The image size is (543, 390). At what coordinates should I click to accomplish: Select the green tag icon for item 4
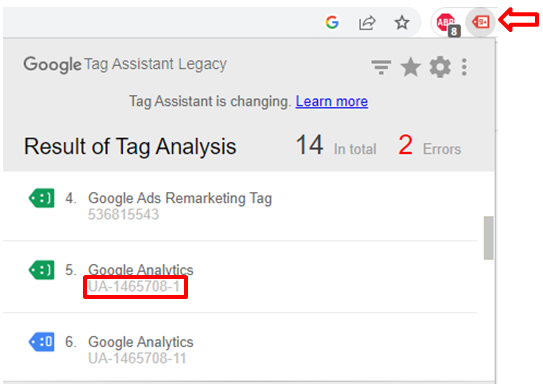[41, 198]
